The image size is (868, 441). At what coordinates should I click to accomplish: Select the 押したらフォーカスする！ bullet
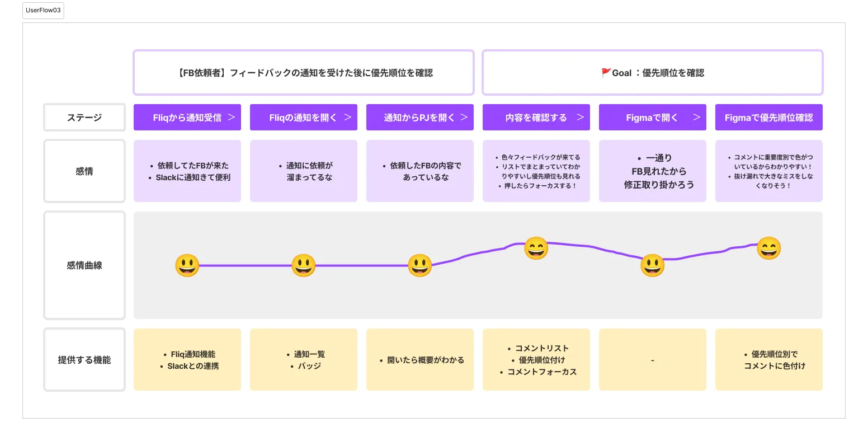[537, 186]
